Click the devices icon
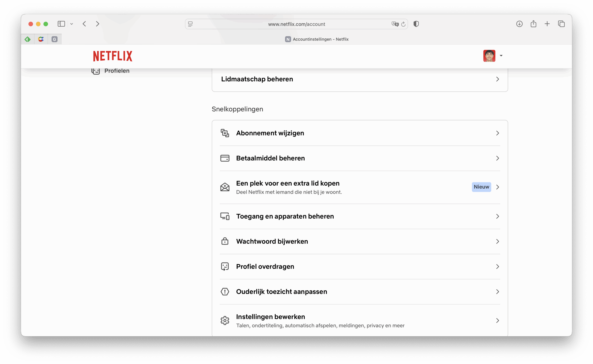Viewport: 593px width, 364px height. [x=225, y=216]
